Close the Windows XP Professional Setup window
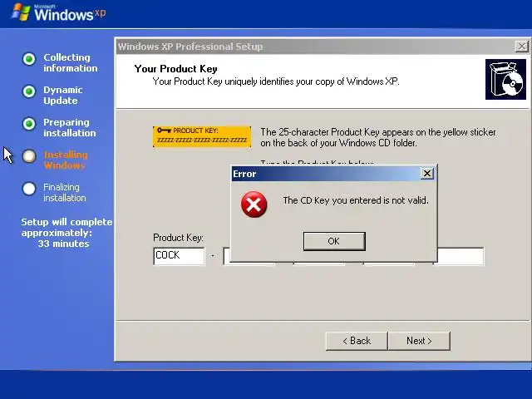This screenshot has height=399, width=532. pos(521,47)
